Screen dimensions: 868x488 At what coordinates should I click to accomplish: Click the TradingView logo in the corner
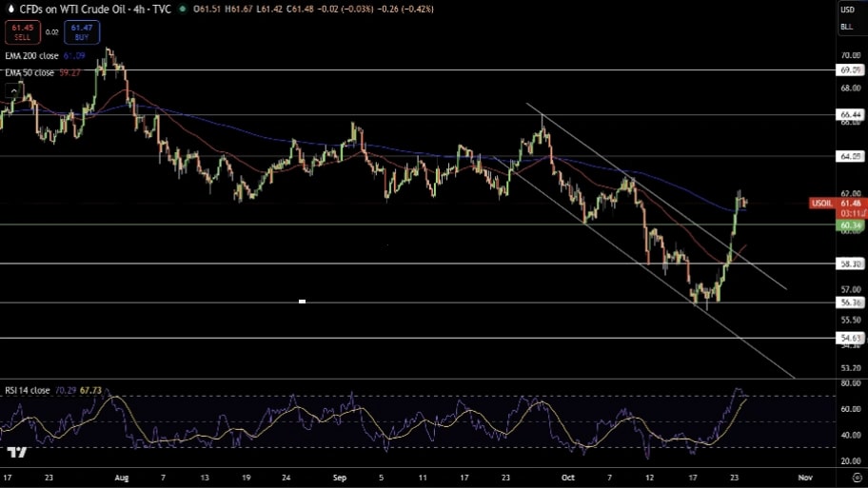[x=16, y=453]
